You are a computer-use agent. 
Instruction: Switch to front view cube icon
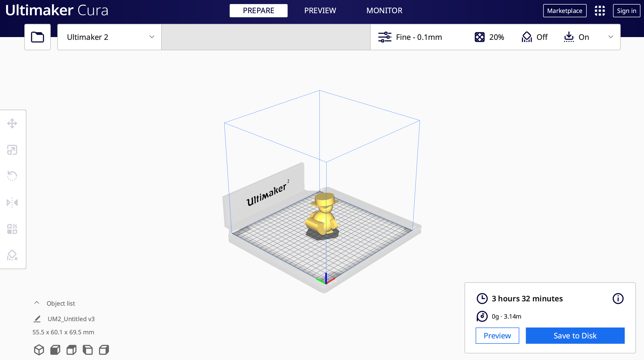pyautogui.click(x=55, y=350)
